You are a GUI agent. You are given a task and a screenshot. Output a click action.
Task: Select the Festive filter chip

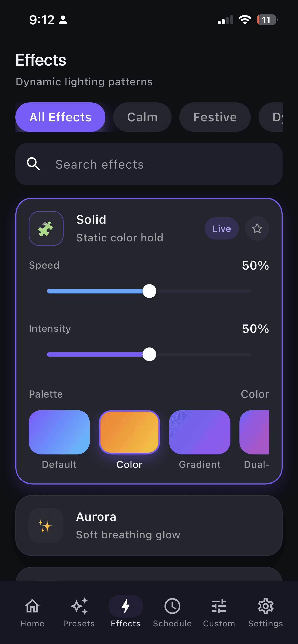pyautogui.click(x=215, y=117)
